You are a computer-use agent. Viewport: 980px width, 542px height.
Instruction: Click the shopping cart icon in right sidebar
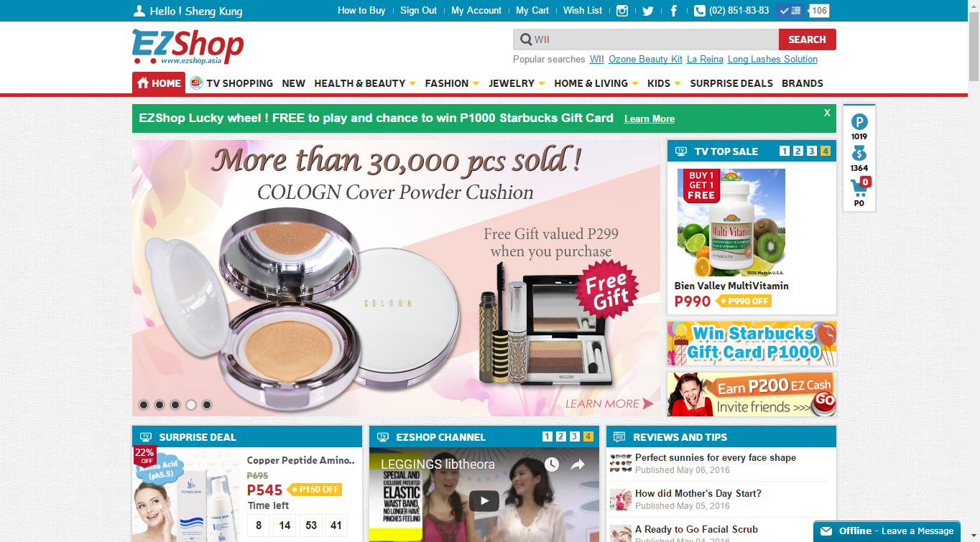[859, 187]
